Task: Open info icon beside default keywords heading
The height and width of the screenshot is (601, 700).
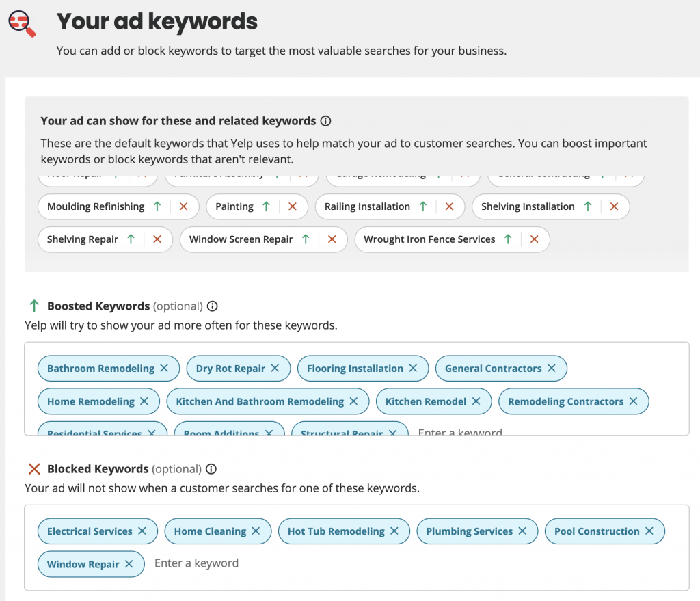Action: [x=326, y=121]
